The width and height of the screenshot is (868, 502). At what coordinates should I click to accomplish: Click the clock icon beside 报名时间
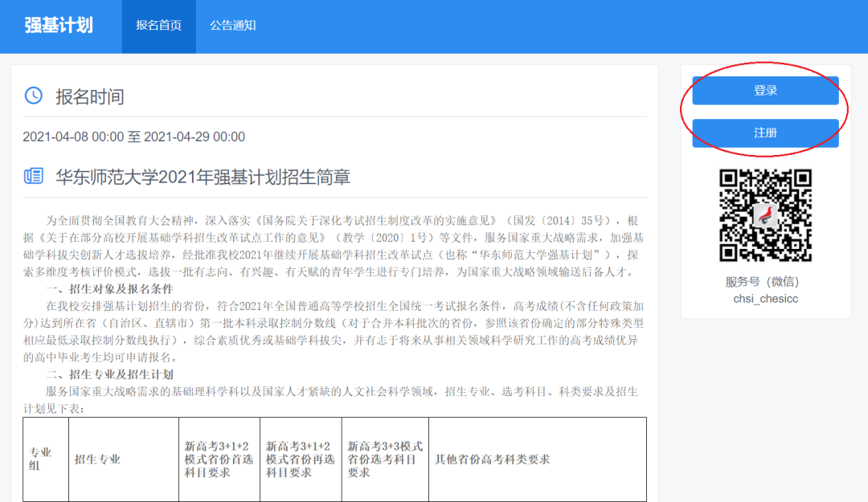(31, 94)
